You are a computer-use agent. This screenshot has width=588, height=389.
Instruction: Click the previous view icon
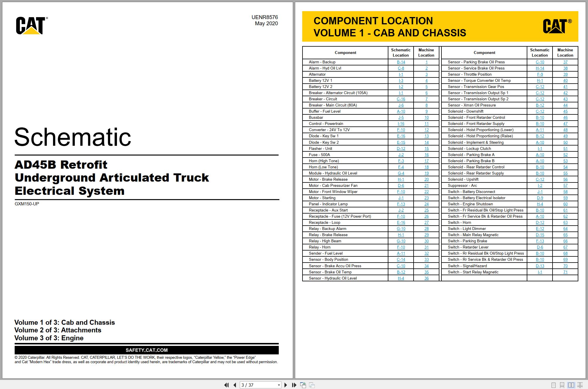click(x=303, y=385)
